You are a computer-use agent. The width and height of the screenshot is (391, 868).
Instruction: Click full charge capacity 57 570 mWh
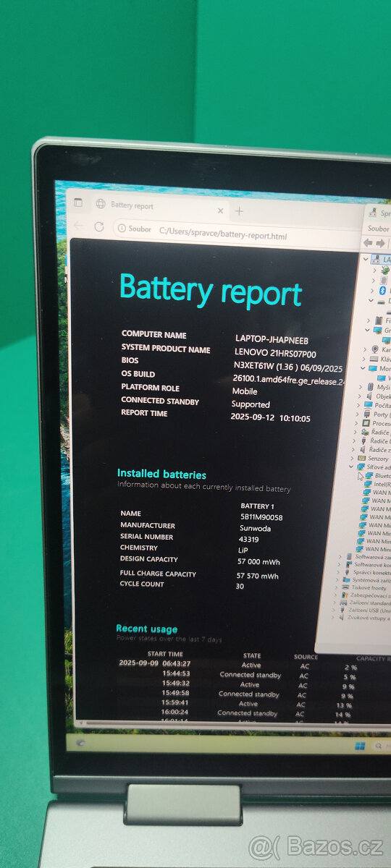pos(258,576)
